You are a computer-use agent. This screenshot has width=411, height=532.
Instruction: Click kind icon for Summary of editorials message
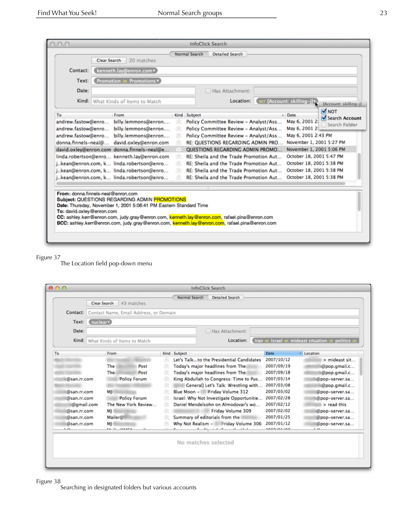point(166,417)
